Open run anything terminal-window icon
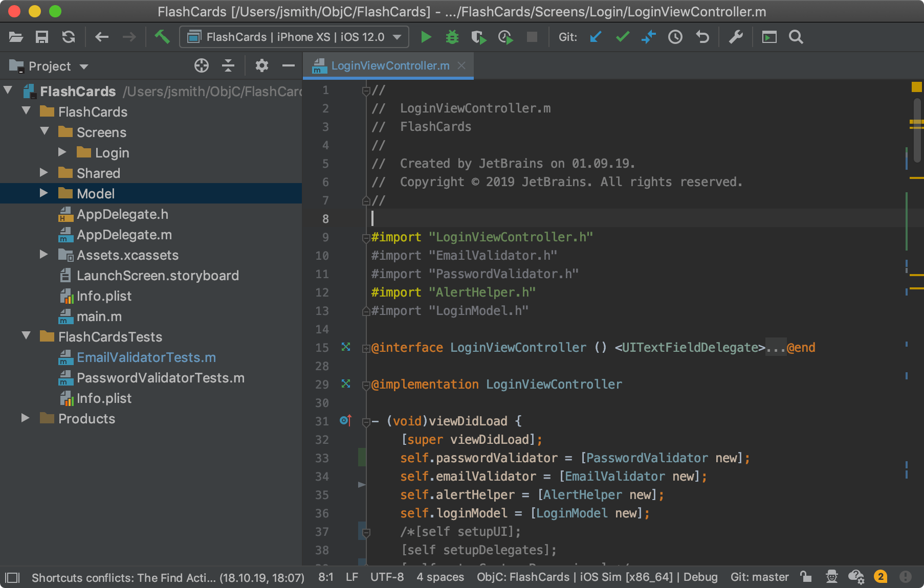 (769, 37)
